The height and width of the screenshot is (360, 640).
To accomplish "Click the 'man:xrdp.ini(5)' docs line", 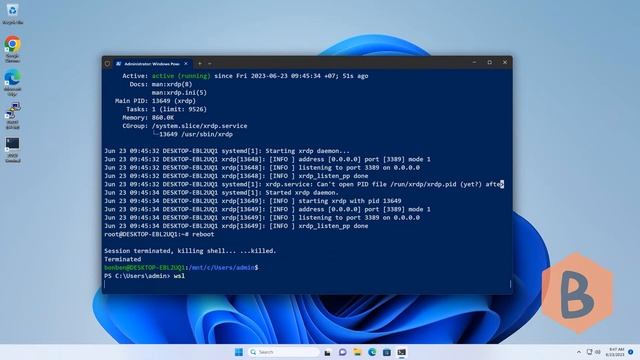I will [x=179, y=93].
